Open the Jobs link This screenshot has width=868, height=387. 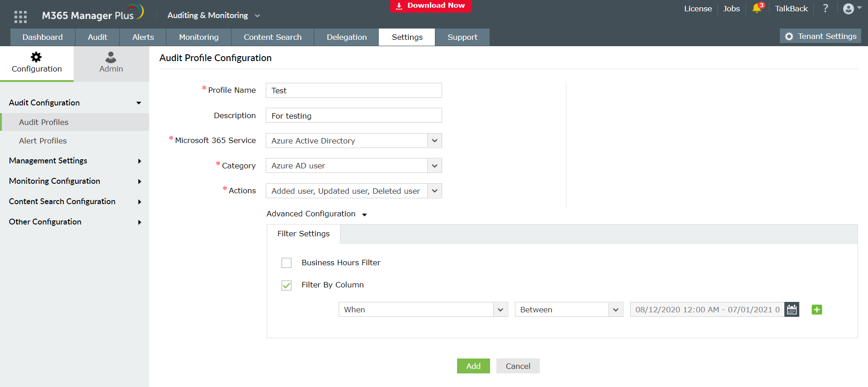731,9
